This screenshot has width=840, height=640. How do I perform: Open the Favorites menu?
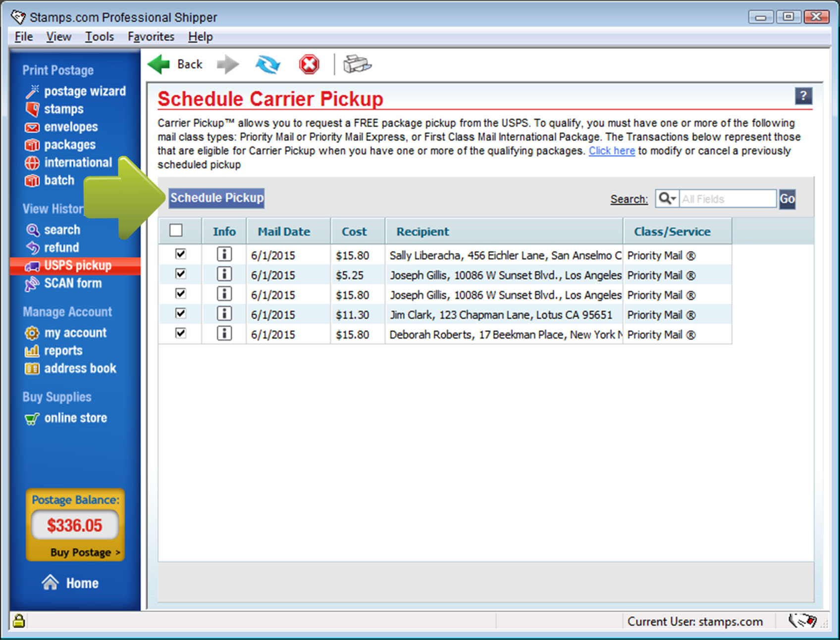pyautogui.click(x=151, y=37)
